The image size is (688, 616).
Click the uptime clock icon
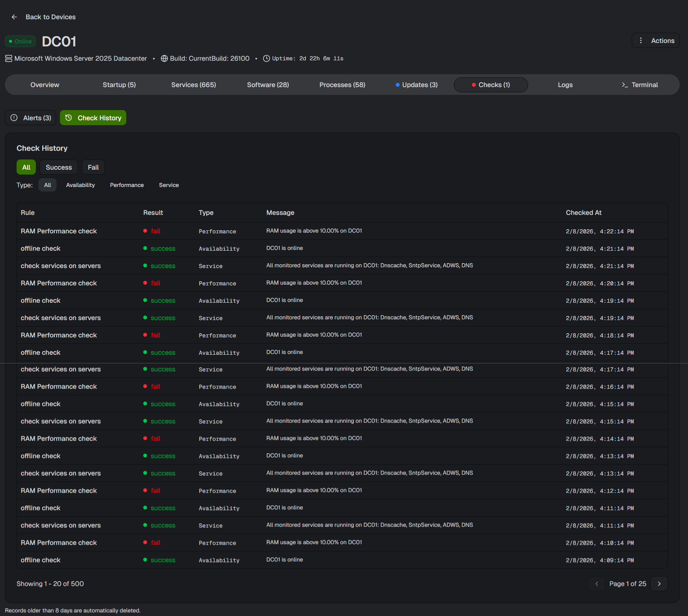(266, 58)
